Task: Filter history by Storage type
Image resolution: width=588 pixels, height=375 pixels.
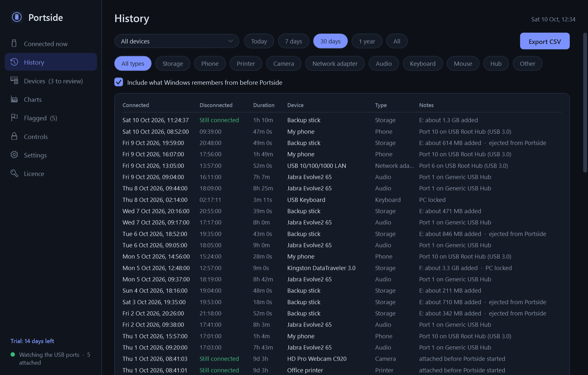Action: (173, 63)
